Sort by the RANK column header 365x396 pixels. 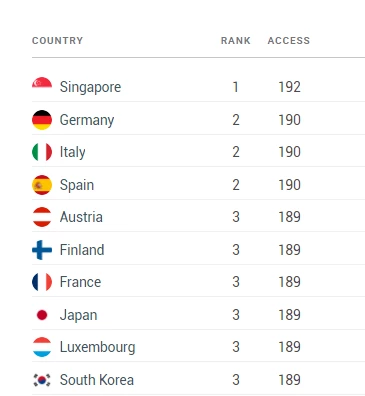click(x=236, y=41)
